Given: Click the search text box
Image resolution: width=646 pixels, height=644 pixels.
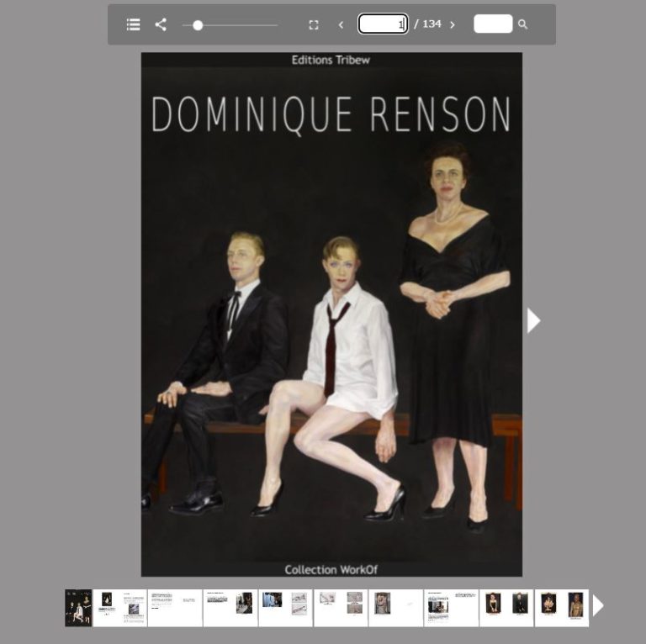Looking at the screenshot, I should coord(493,24).
